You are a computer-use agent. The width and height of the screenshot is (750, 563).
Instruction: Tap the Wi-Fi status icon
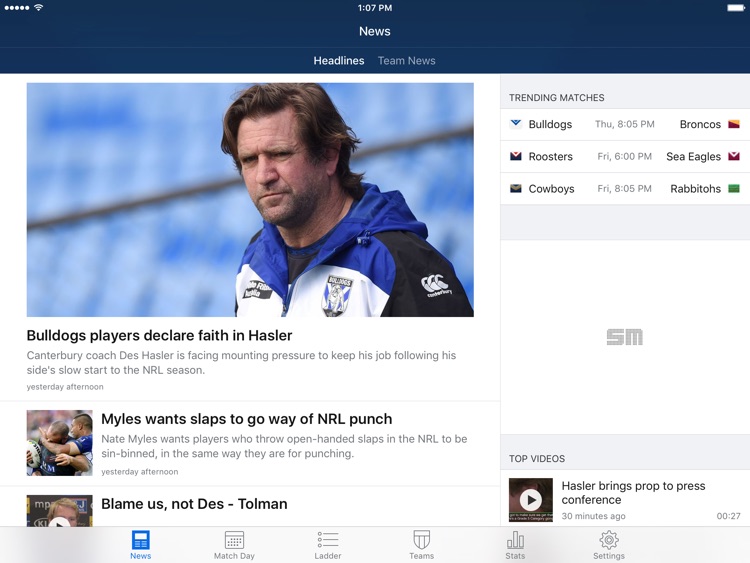click(x=39, y=7)
